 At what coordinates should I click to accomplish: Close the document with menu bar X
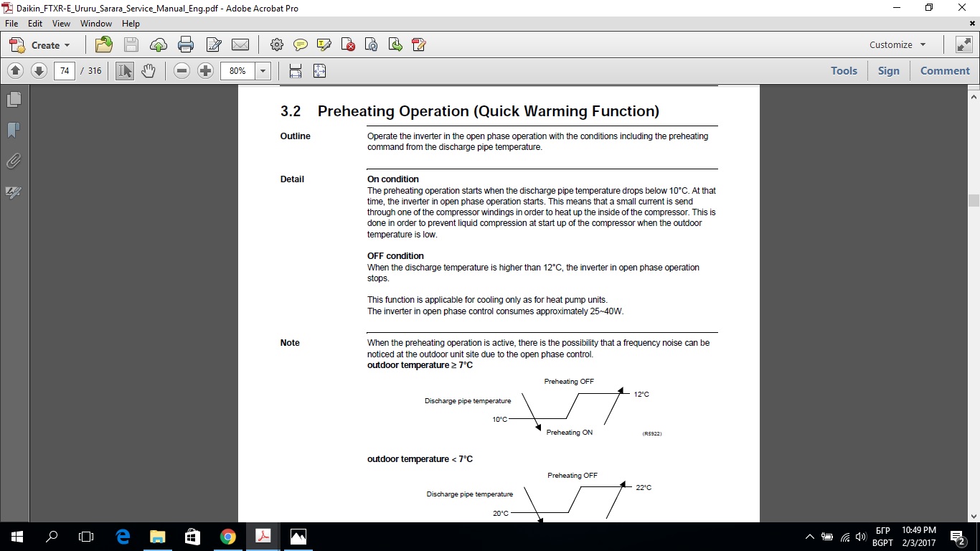point(972,24)
